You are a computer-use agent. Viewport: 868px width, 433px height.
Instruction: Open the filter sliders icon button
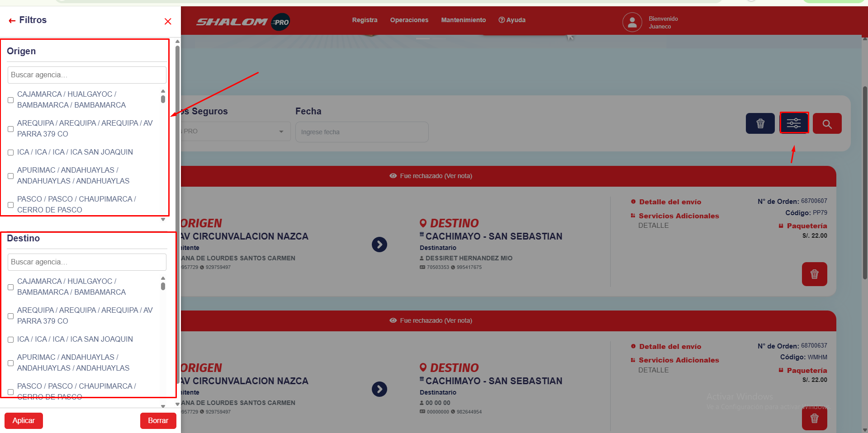tap(794, 123)
